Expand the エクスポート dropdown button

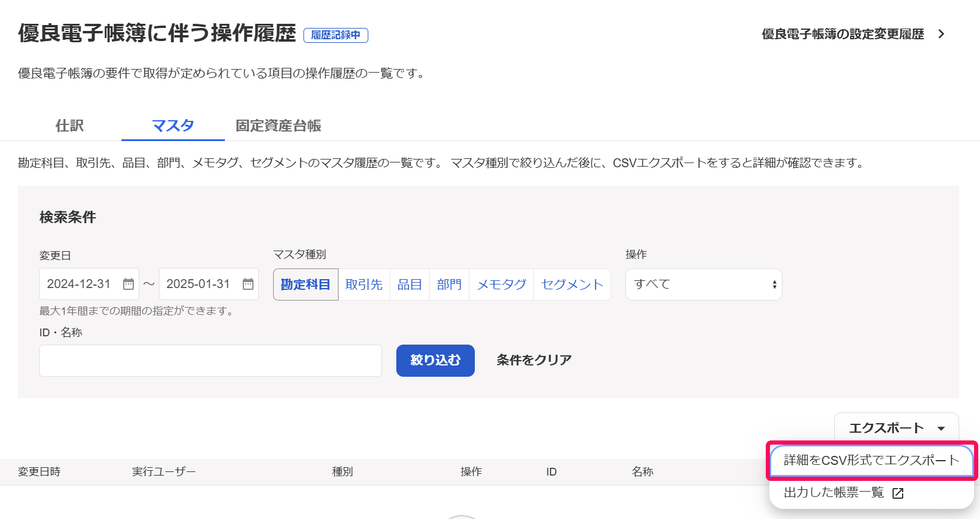[897, 428]
